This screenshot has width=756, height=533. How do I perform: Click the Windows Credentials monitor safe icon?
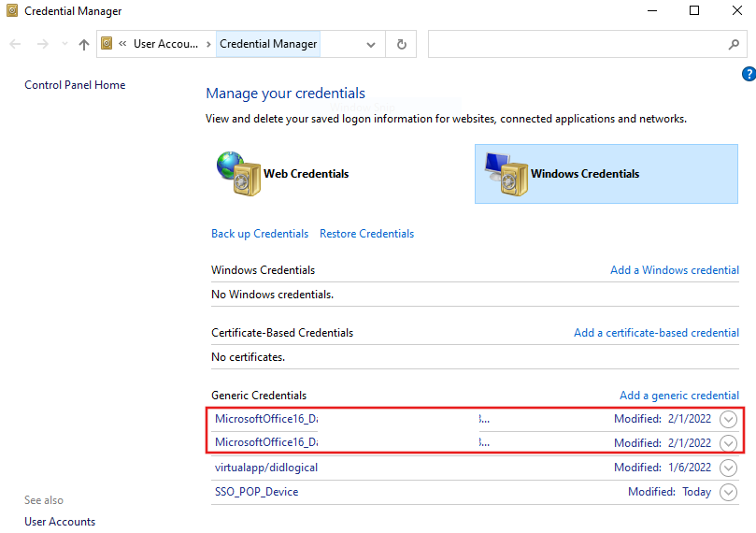506,174
